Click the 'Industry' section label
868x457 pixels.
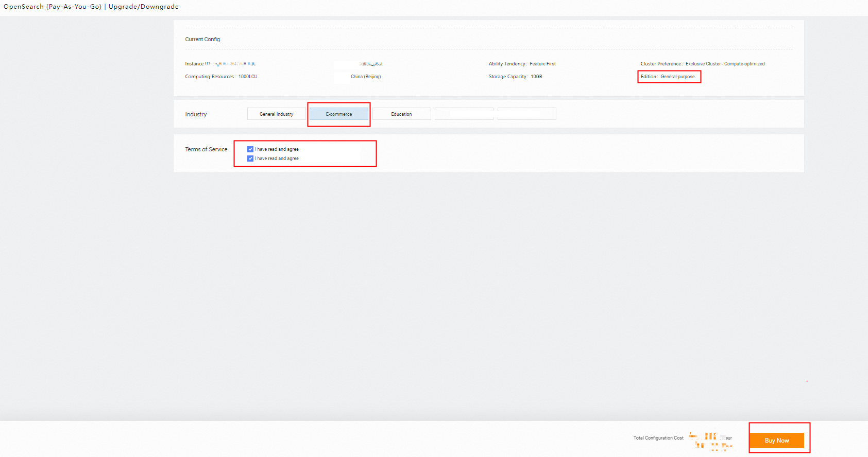(x=196, y=114)
